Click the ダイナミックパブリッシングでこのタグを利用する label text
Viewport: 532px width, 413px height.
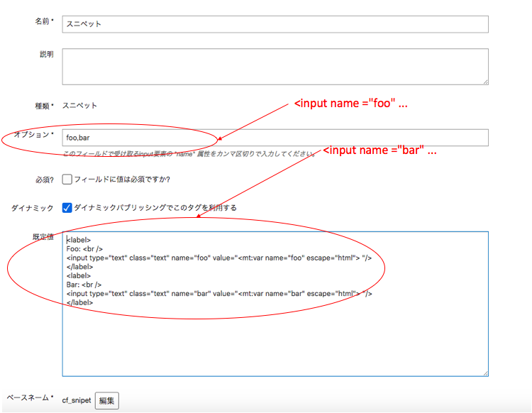155,208
